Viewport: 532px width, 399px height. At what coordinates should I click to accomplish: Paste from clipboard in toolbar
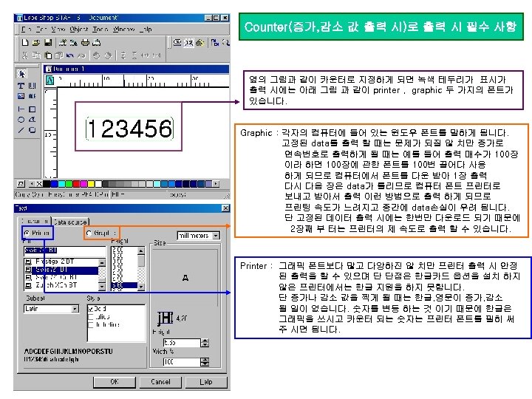(48, 55)
